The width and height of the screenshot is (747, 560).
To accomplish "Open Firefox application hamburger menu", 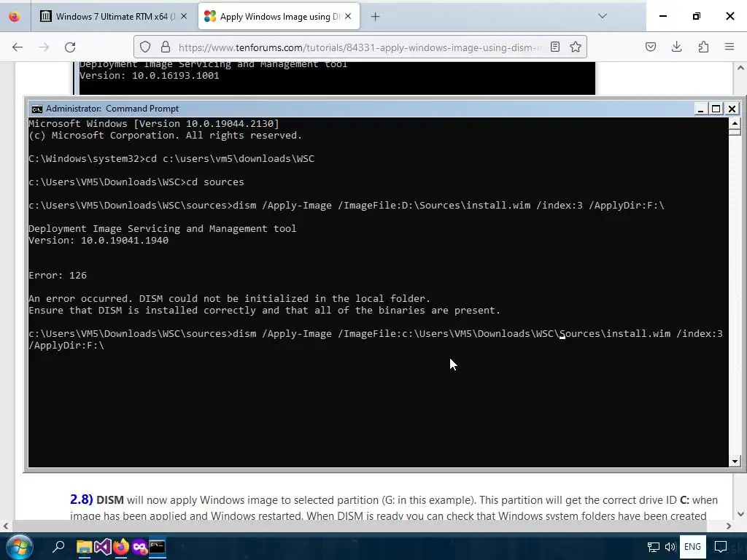I will (729, 47).
